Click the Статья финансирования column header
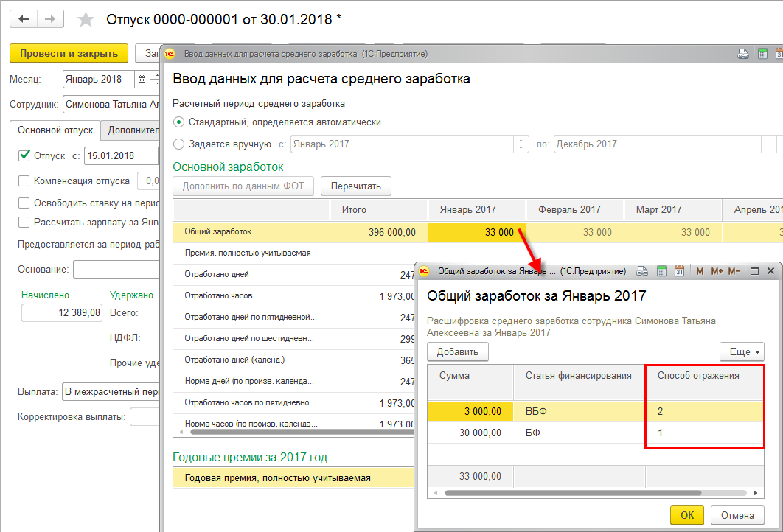The image size is (783, 532). 579,382
